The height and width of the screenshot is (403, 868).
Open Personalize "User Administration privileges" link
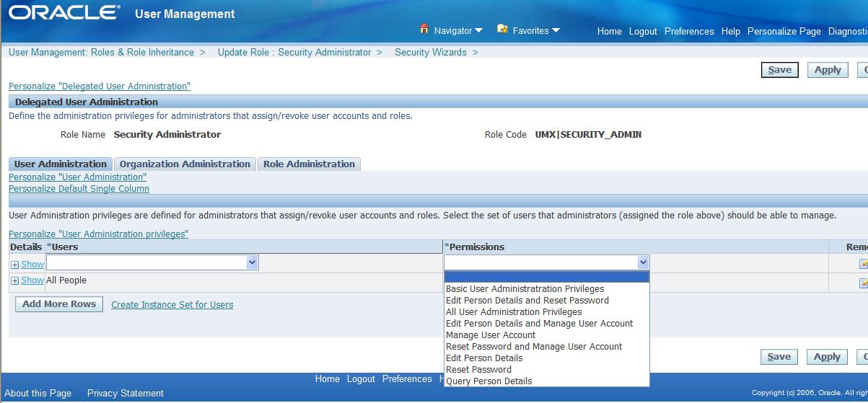[x=98, y=234]
